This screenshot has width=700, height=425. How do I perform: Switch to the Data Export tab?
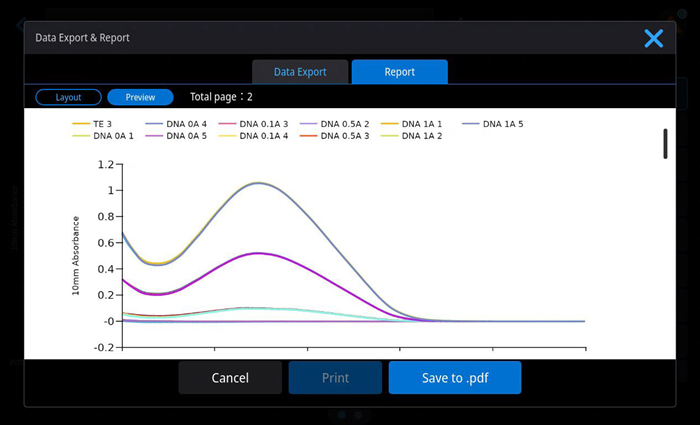[301, 72]
